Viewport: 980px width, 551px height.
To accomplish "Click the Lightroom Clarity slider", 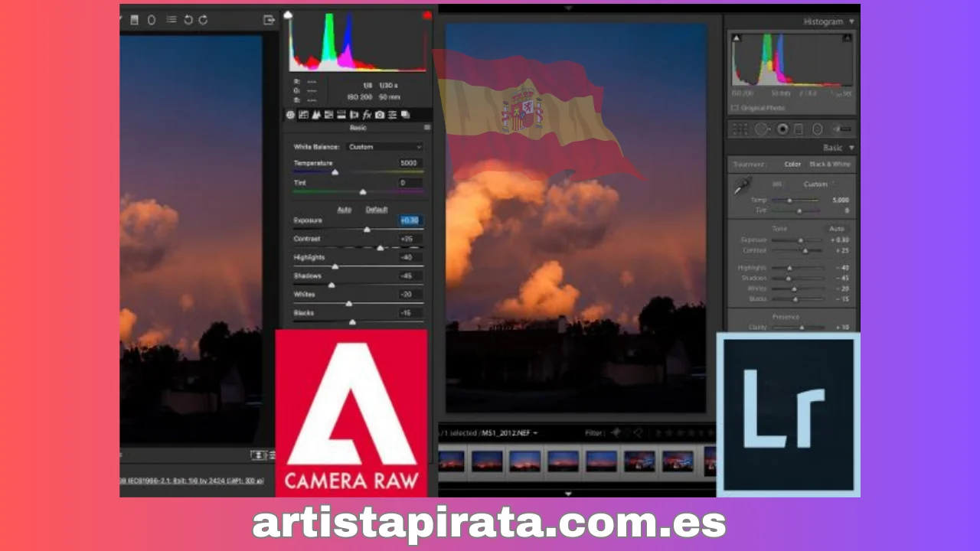I will (797, 328).
